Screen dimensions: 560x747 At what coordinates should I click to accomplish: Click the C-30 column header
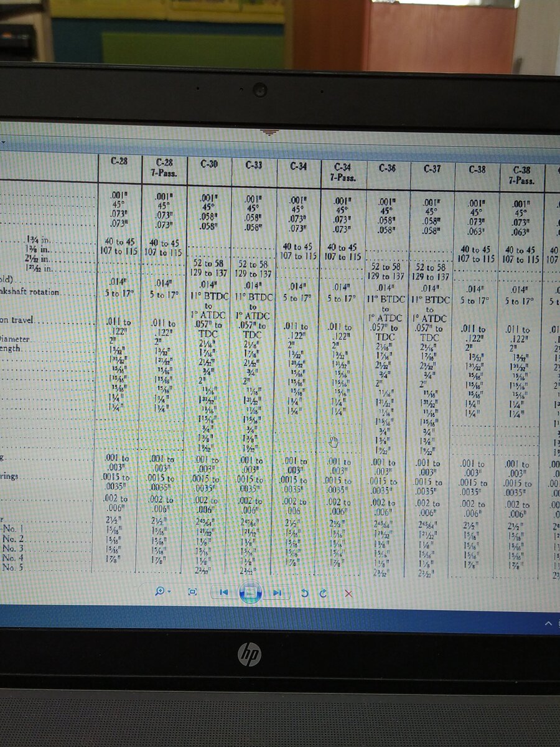(x=209, y=164)
